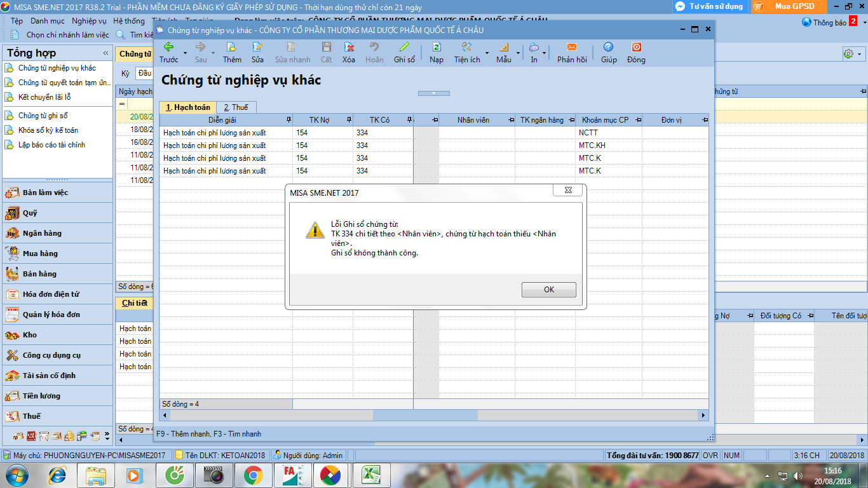Open the Danh mục menu
The width and height of the screenshot is (868, 488).
coord(48,21)
